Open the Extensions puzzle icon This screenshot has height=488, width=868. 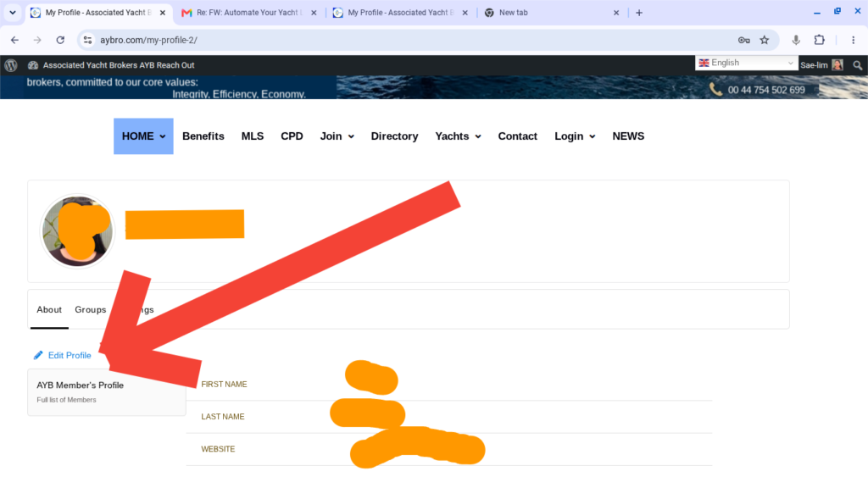point(820,40)
